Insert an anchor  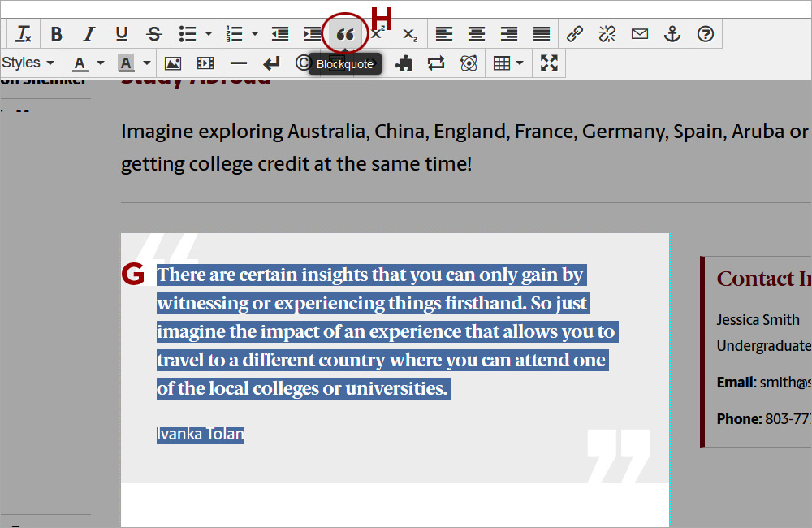[x=672, y=33]
